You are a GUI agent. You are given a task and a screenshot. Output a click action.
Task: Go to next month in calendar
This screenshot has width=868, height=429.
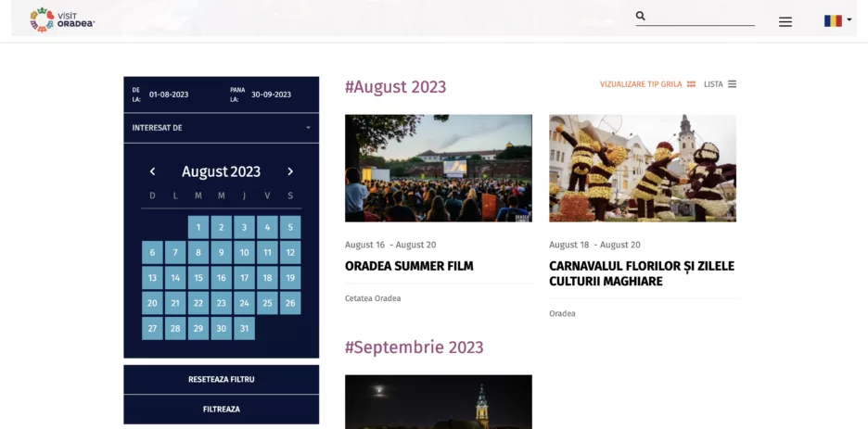[289, 171]
